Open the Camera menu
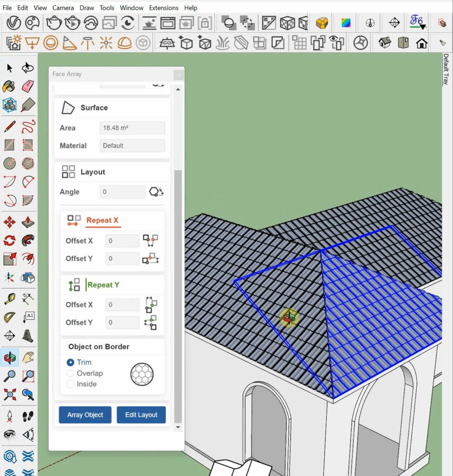453x476 pixels. (x=63, y=8)
